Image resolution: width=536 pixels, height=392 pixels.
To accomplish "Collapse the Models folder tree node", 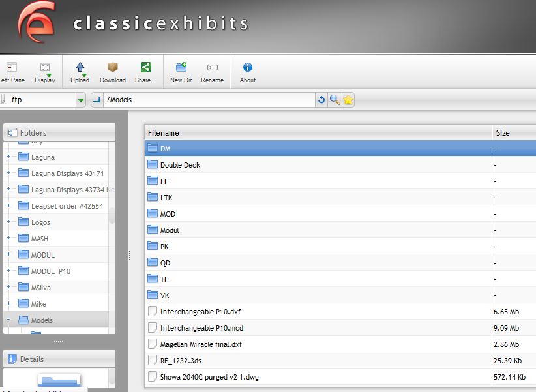I will point(8,320).
